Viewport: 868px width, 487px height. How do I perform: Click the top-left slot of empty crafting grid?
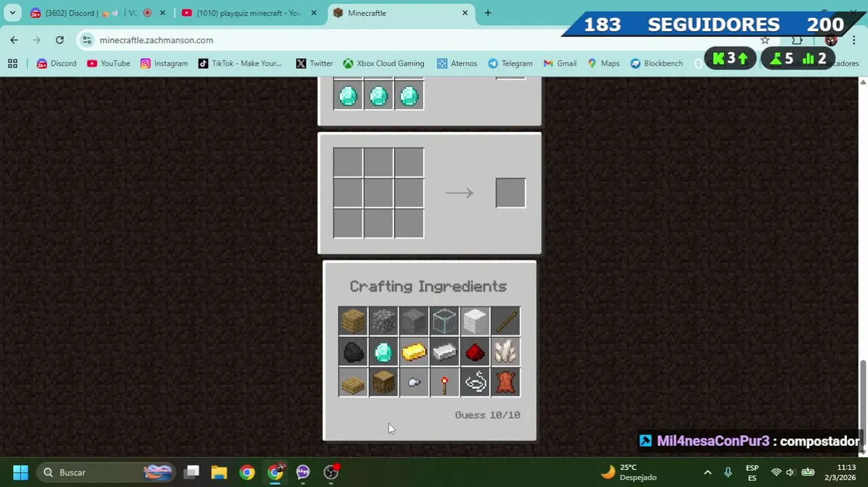348,163
